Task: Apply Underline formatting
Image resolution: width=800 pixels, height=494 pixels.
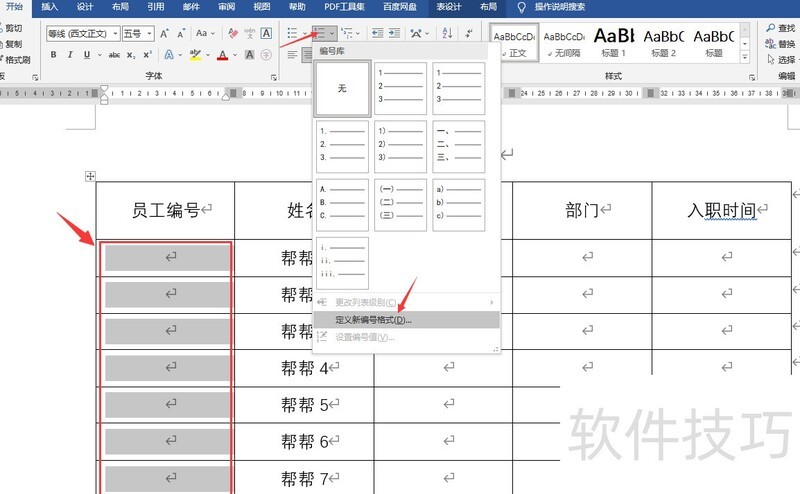Action: (x=87, y=55)
